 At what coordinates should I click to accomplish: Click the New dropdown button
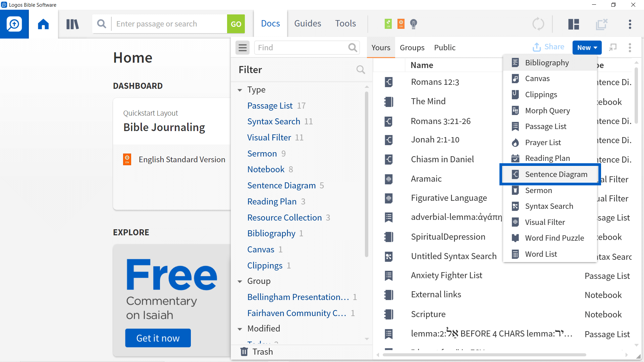(x=587, y=47)
